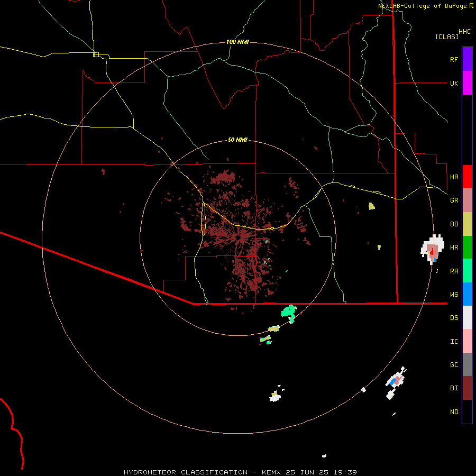Click the HYDROMETEOR CLASSIFICATION title text
476x476 pixels.
point(186,472)
